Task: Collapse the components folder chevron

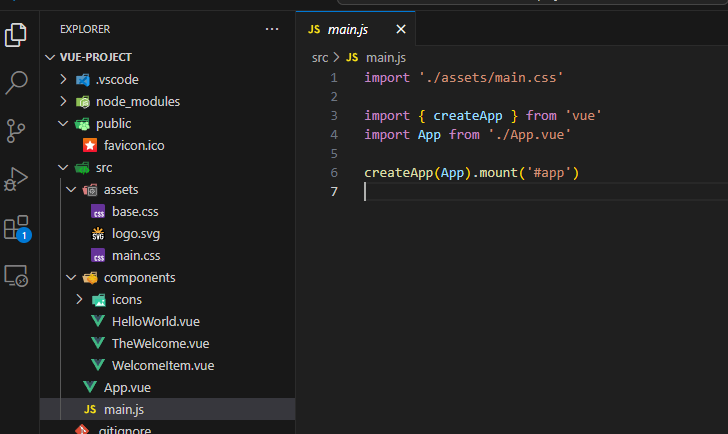Action: 71,278
